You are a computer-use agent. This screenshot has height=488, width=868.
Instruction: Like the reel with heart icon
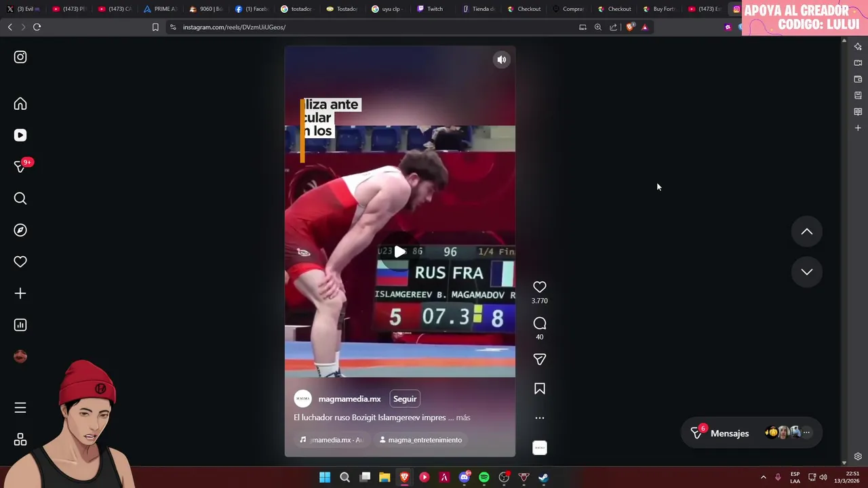point(540,287)
